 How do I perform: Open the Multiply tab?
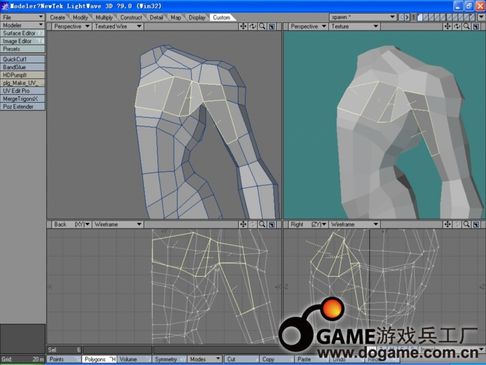[104, 17]
